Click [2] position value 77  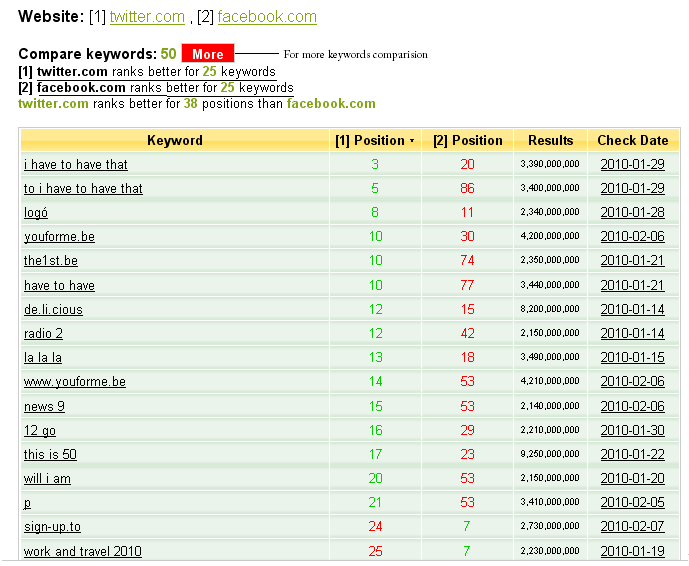pyautogui.click(x=468, y=285)
